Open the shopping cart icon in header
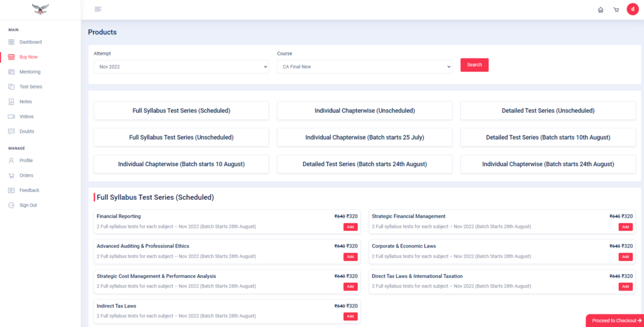 (616, 9)
